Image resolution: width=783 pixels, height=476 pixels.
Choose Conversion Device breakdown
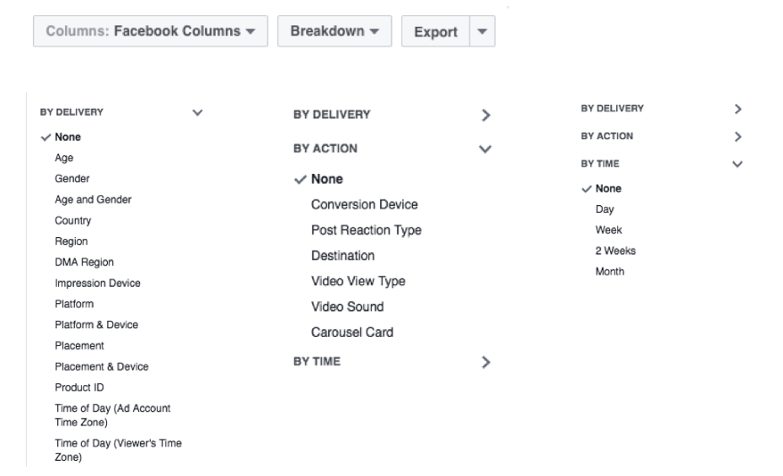(364, 205)
